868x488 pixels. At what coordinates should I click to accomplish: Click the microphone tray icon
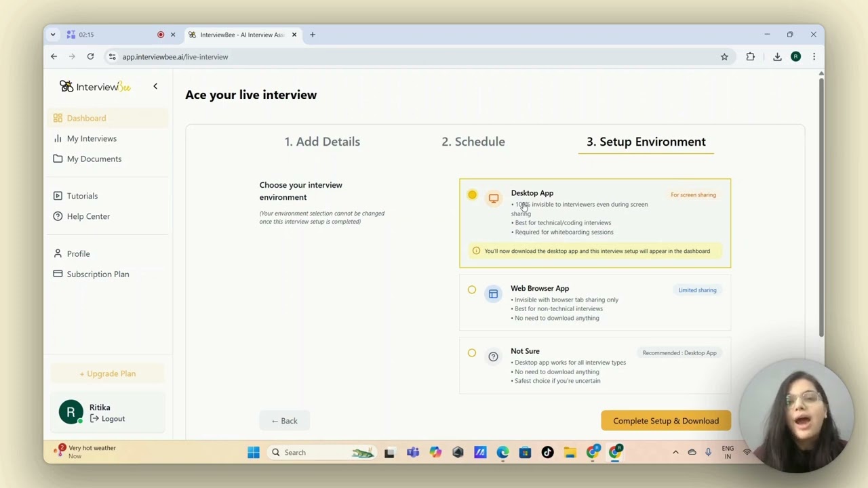click(708, 452)
